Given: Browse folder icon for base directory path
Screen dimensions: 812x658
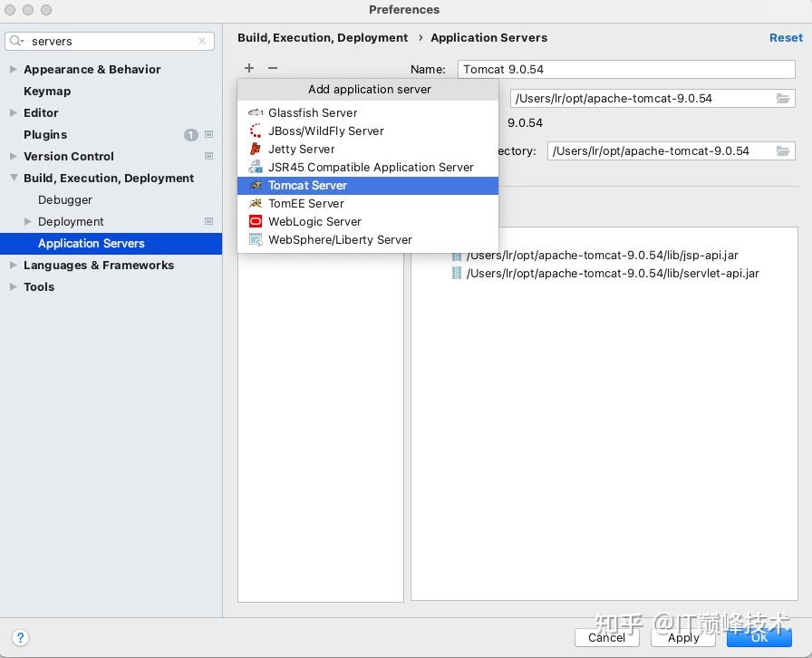Looking at the screenshot, I should tap(783, 150).
